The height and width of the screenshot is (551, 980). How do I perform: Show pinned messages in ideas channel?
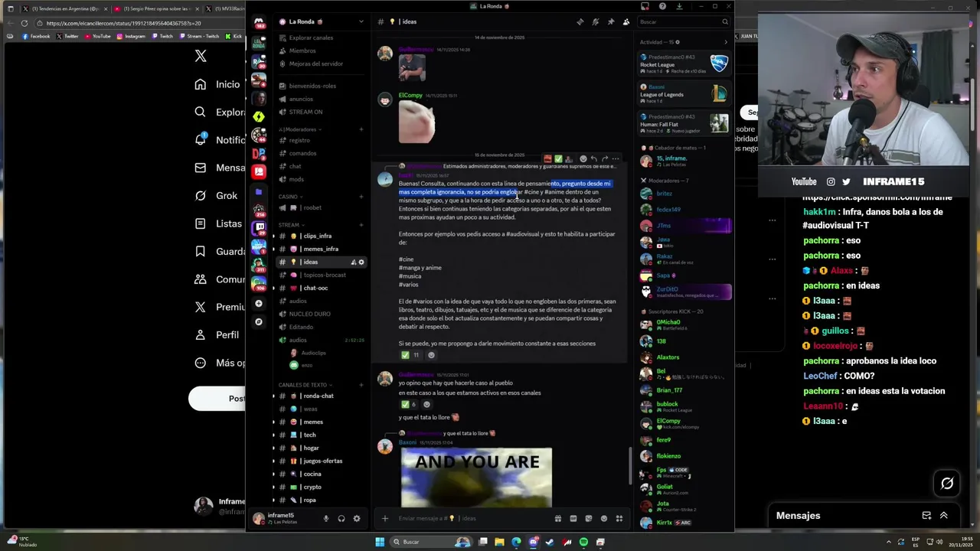[610, 21]
